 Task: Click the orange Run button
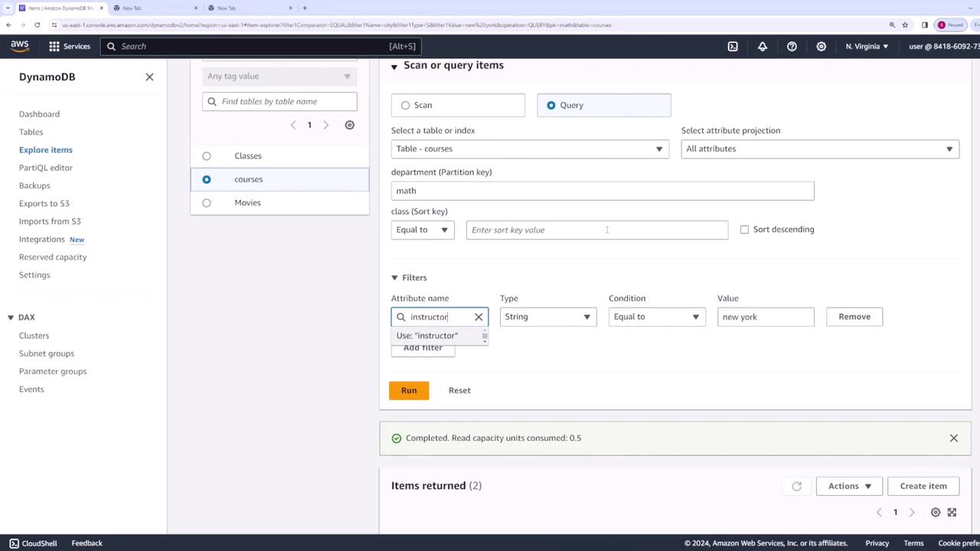(x=409, y=390)
